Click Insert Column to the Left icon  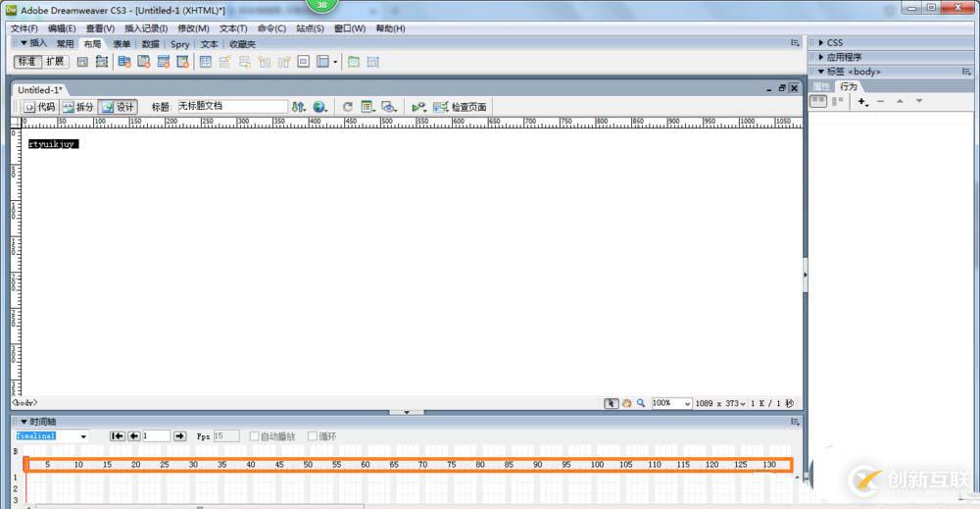pos(265,62)
